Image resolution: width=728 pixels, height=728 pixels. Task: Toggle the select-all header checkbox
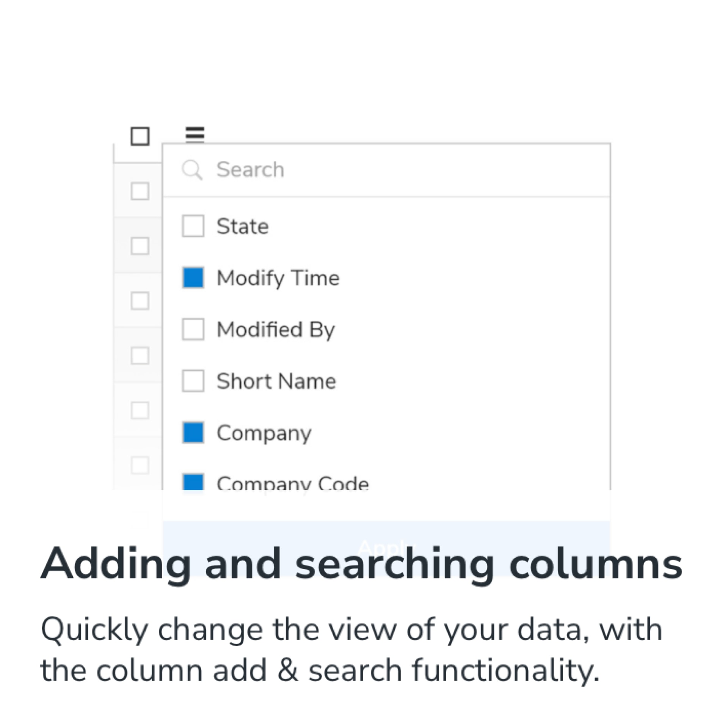coord(140,136)
